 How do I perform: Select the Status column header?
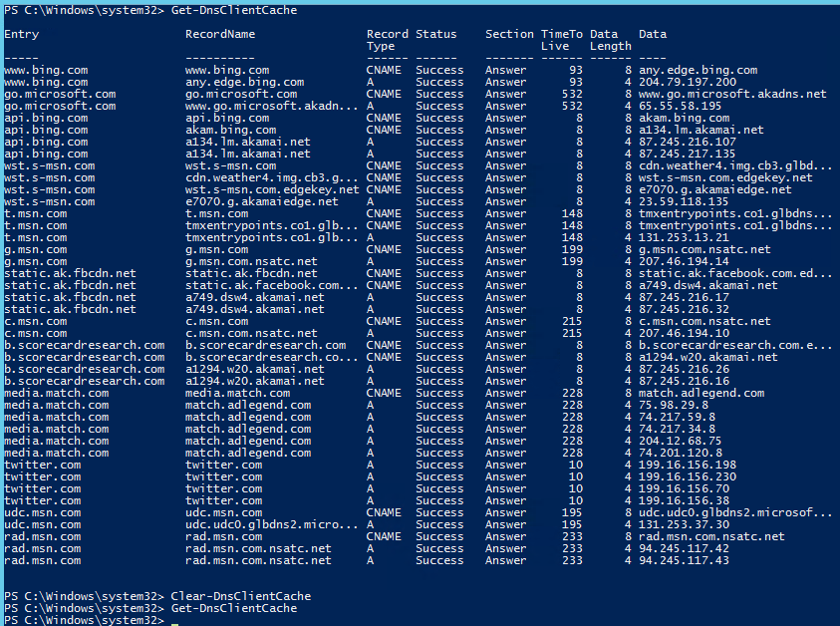click(x=436, y=34)
